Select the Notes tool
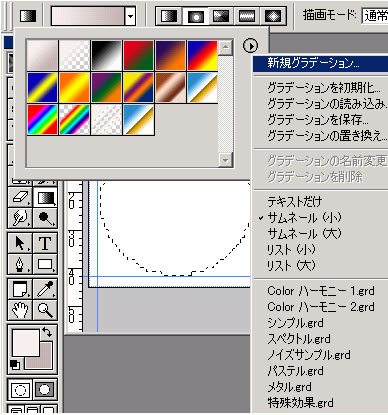Screen dimensions: 388x415 click(21, 289)
